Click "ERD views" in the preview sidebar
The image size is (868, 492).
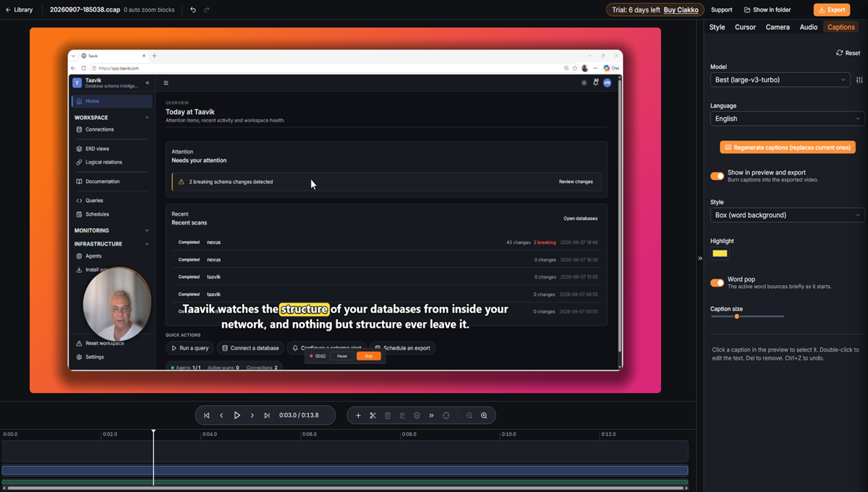click(x=97, y=148)
